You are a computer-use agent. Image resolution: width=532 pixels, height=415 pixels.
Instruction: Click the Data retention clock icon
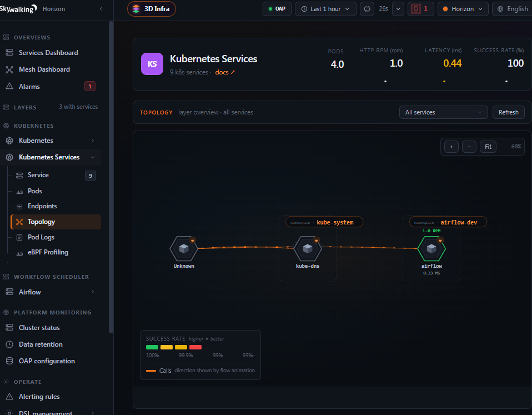[9, 344]
